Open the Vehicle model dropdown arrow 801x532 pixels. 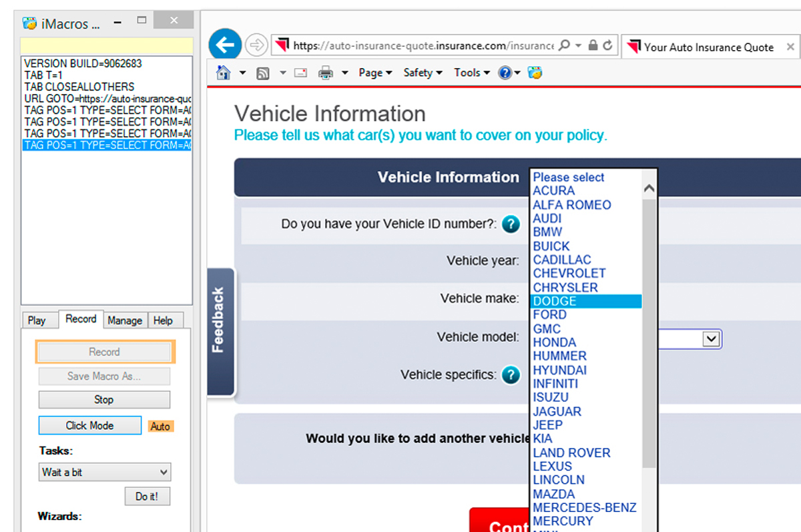[712, 339]
